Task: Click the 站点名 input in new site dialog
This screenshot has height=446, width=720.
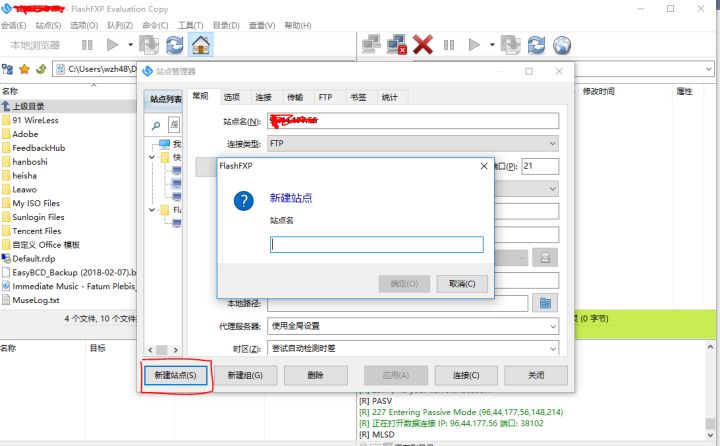Action: coord(377,244)
